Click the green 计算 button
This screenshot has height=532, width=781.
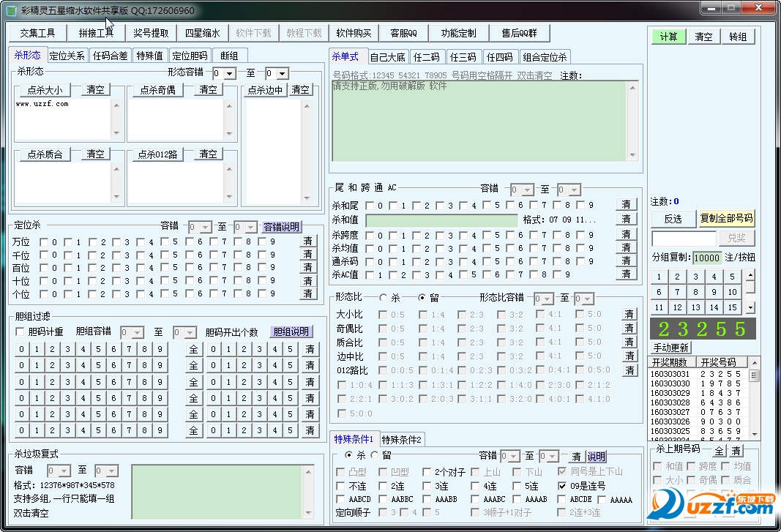coord(668,37)
